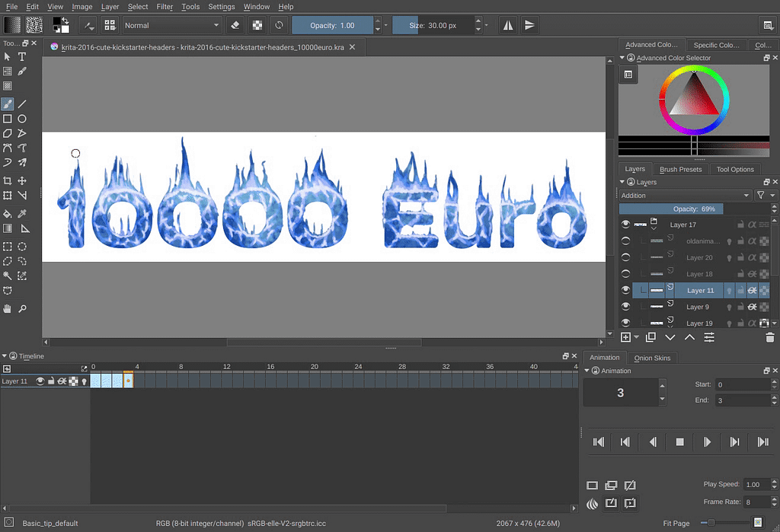Open the Normal blend mode combo box
The width and height of the screenshot is (780, 532).
tap(172, 25)
